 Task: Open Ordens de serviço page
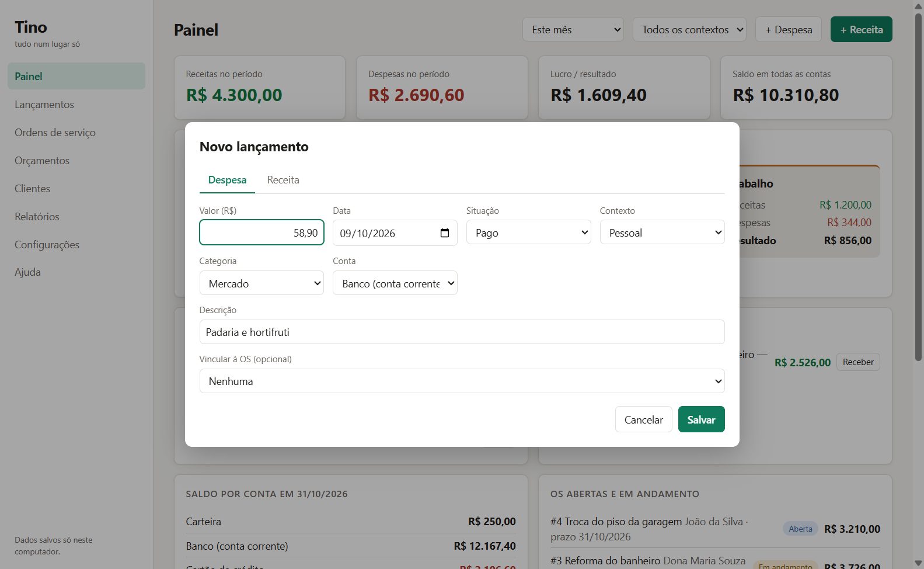coord(76,133)
